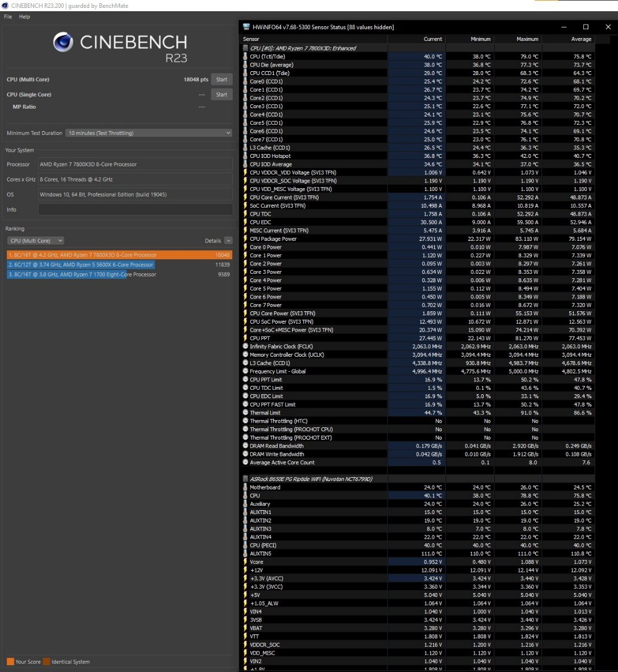618x672 pixels.
Task: Click clock icon beside Infinity Fabric Clock (FCLK)
Action: coord(245,347)
